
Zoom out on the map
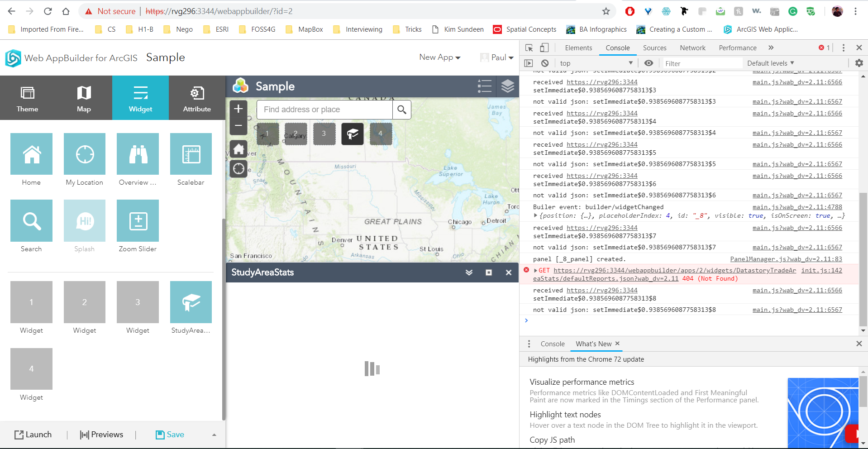238,126
